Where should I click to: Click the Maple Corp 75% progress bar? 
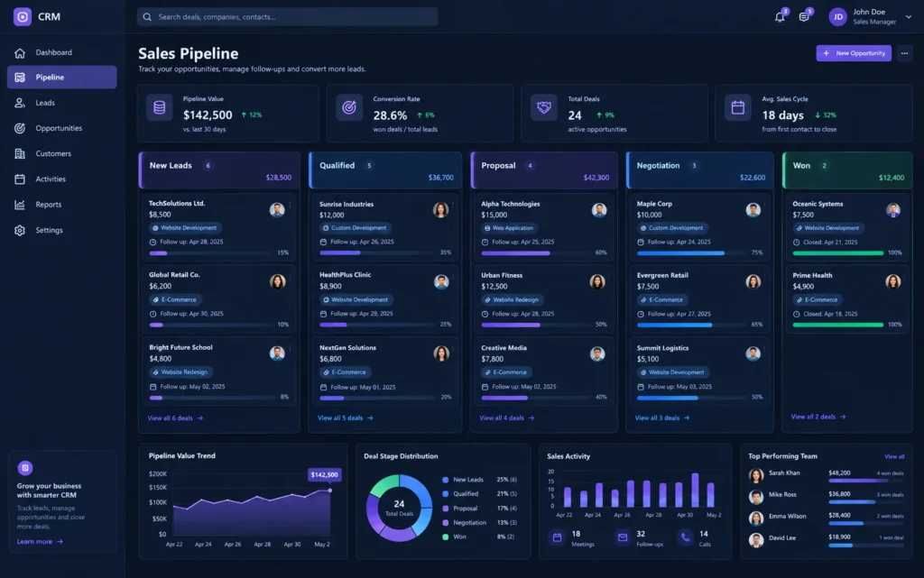(x=691, y=253)
